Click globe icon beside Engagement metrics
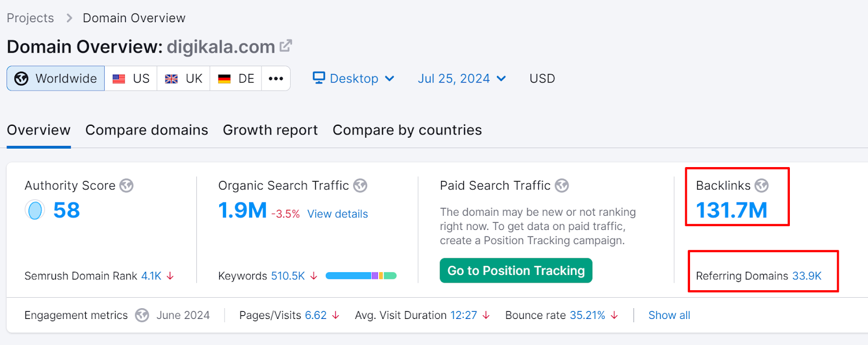This screenshot has height=345, width=868. point(142,315)
